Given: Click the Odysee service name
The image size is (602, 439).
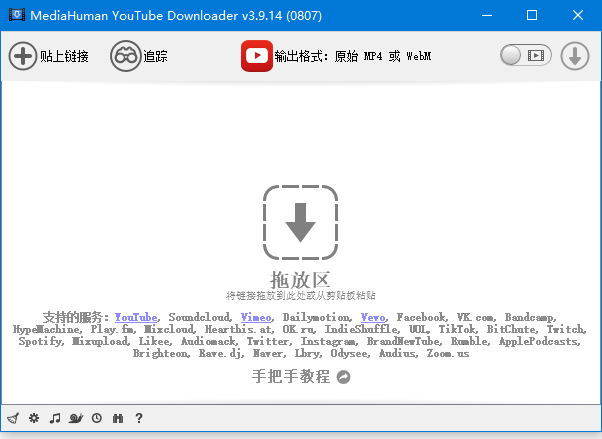Looking at the screenshot, I should pos(349,353).
